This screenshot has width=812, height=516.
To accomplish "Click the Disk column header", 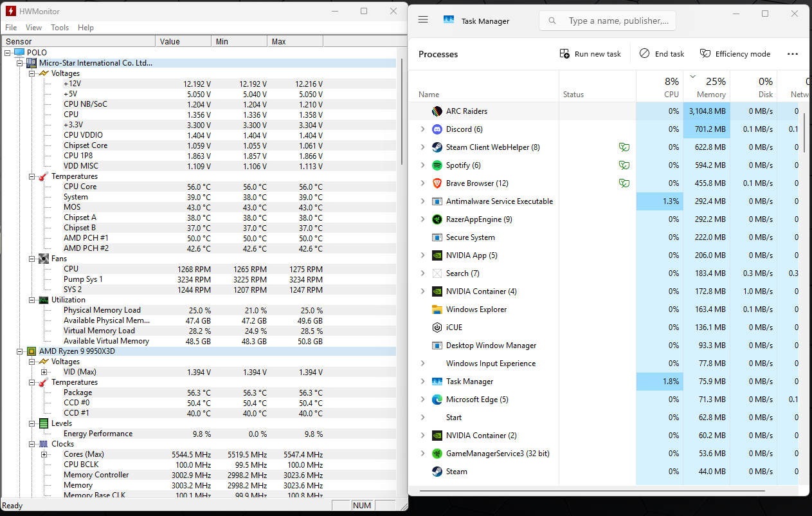I will tap(753, 86).
